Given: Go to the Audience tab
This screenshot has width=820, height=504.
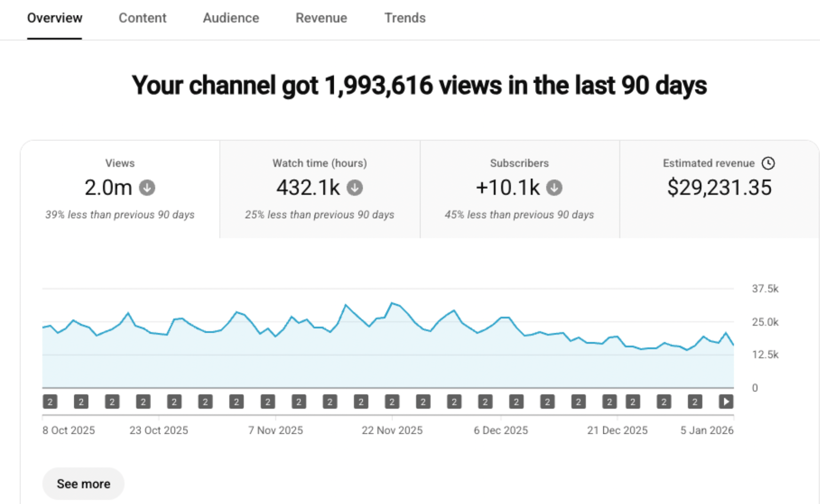Looking at the screenshot, I should [x=231, y=18].
